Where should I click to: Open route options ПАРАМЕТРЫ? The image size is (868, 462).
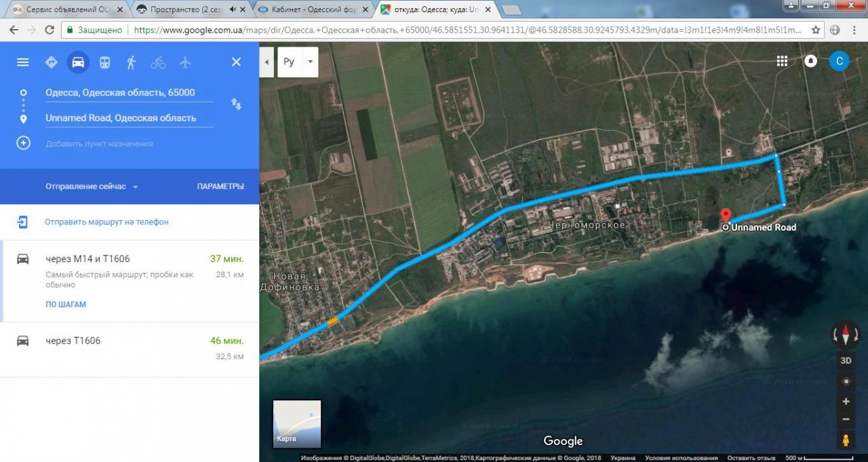click(220, 186)
